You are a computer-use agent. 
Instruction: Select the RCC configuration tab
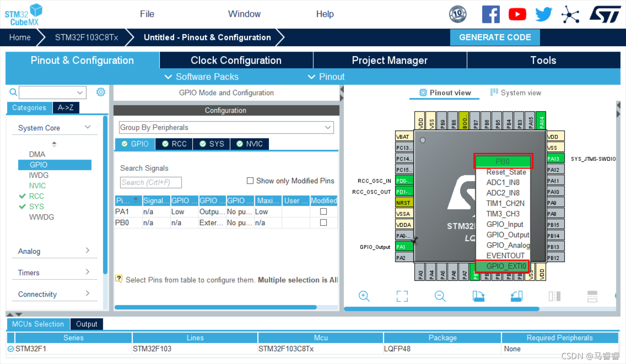point(174,144)
